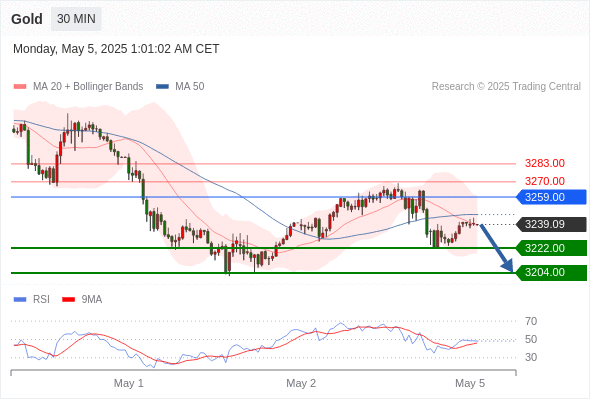Image resolution: width=590 pixels, height=400 pixels.
Task: Click the black 3239.09 current price tag
Action: coord(551,224)
